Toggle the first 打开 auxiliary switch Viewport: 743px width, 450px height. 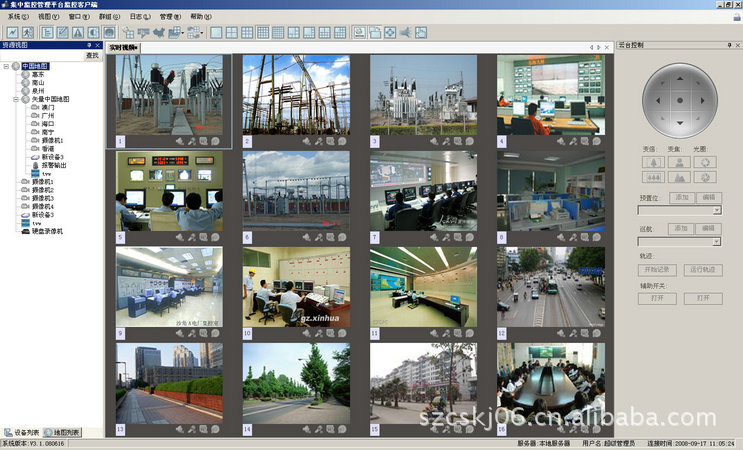pyautogui.click(x=652, y=298)
